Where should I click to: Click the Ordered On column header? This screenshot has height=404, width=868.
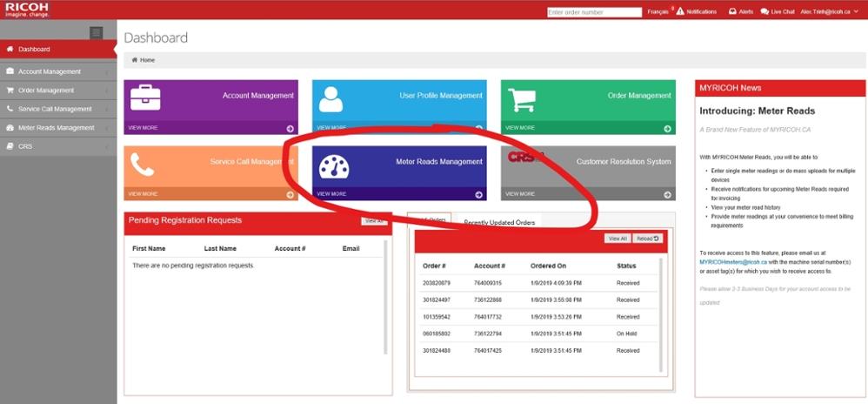(x=548, y=266)
